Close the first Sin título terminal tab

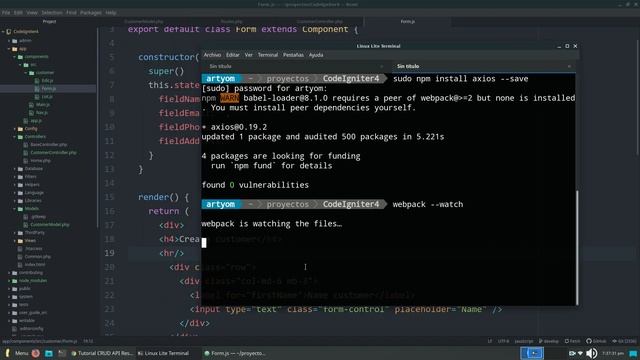click(382, 66)
